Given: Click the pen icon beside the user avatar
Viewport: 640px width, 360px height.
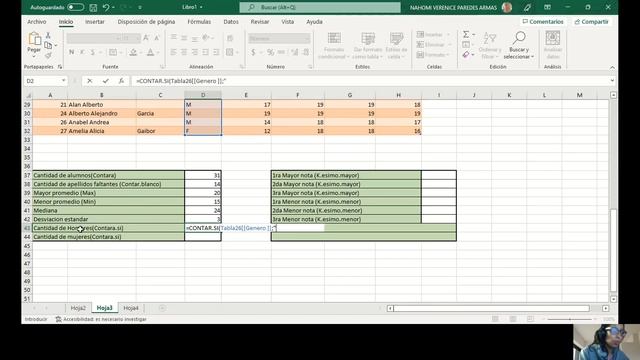Looking at the screenshot, I should 527,7.
